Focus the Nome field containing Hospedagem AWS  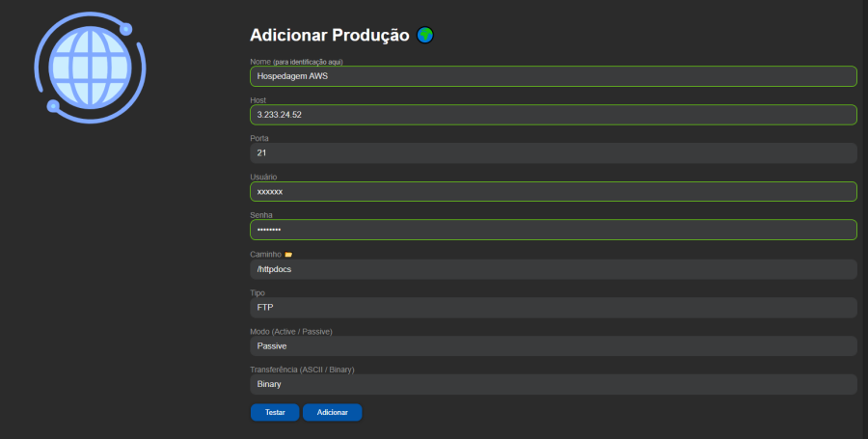pos(553,76)
